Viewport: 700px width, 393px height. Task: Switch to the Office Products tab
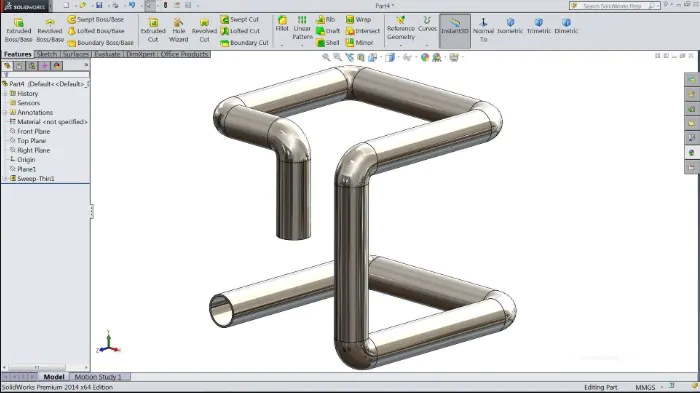click(184, 54)
